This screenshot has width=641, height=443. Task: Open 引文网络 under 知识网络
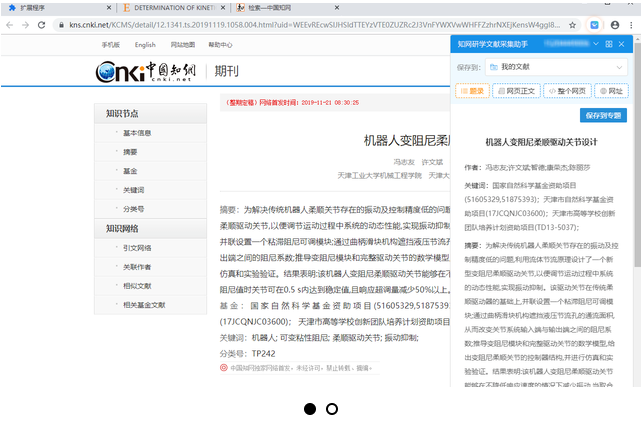pyautogui.click(x=137, y=248)
